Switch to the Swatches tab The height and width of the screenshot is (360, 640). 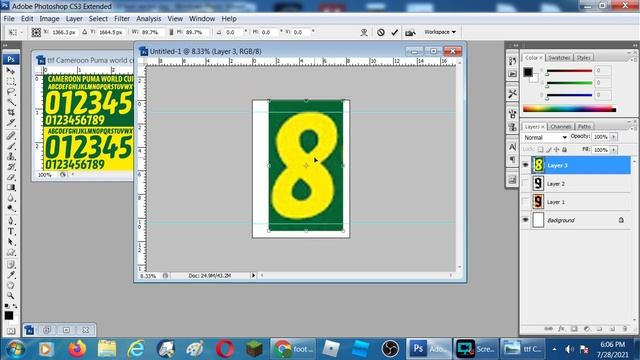tap(559, 58)
